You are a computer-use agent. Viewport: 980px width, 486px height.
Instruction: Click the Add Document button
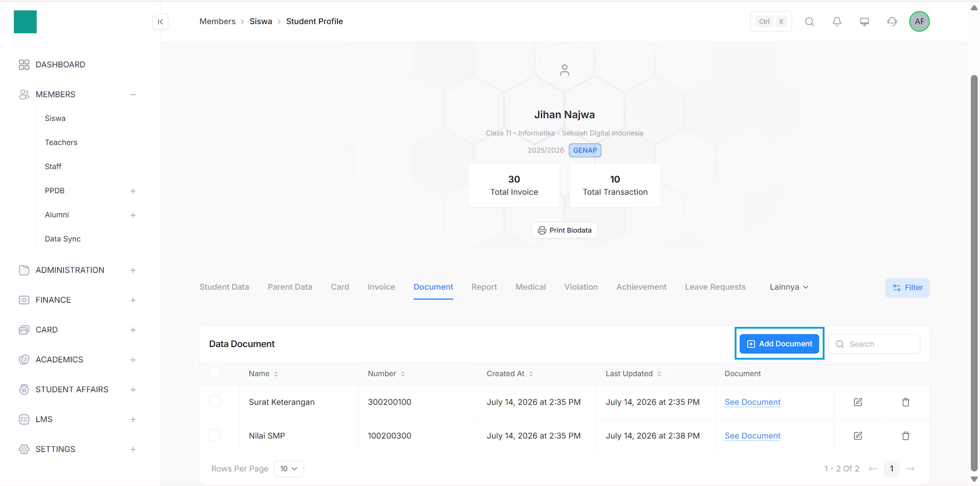click(x=779, y=344)
